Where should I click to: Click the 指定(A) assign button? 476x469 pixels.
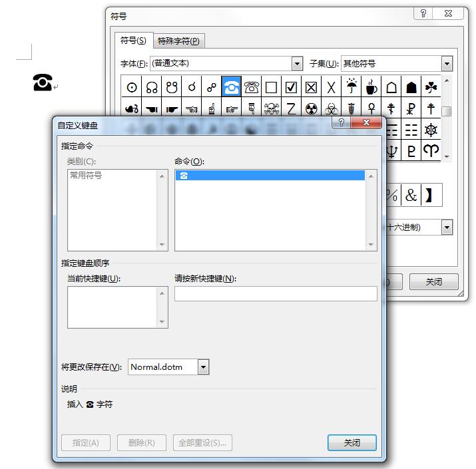tap(86, 442)
